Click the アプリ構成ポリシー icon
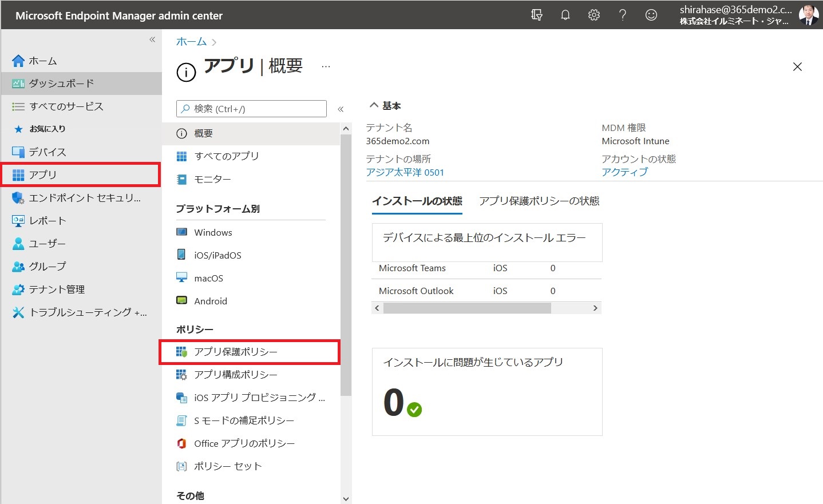 [181, 375]
